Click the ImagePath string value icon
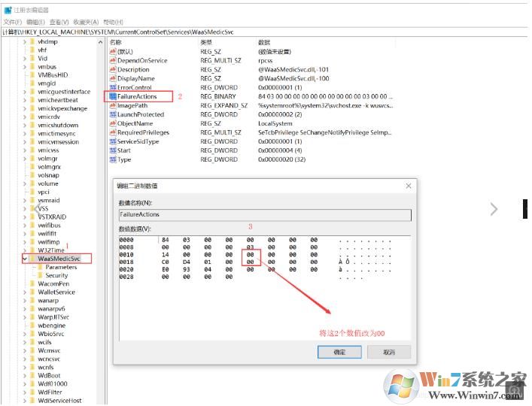Image resolution: width=532 pixels, height=406 pixels. click(x=113, y=106)
